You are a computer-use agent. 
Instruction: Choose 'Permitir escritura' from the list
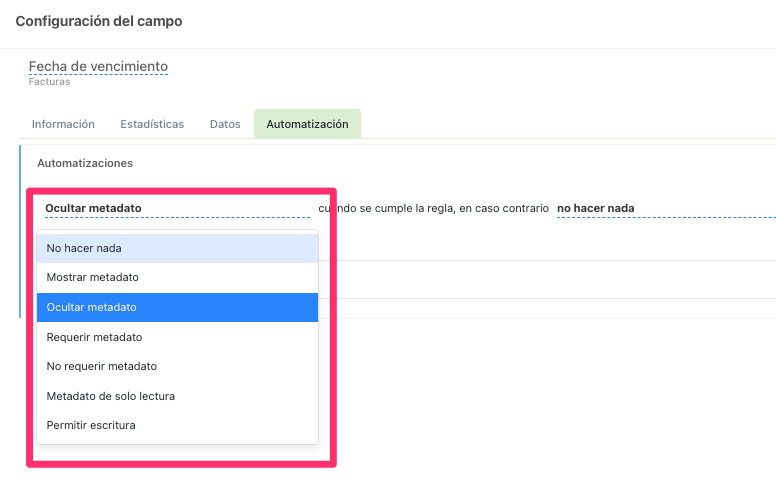tap(177, 425)
